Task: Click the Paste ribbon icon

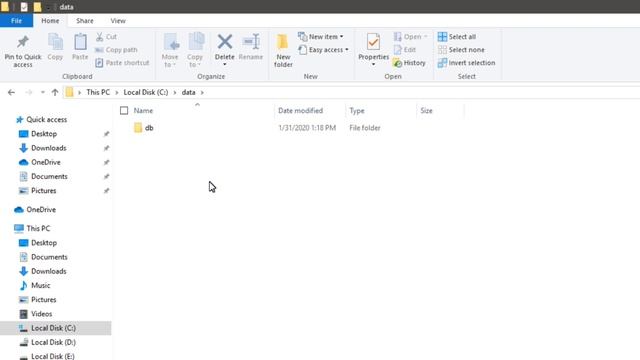Action: [80, 42]
